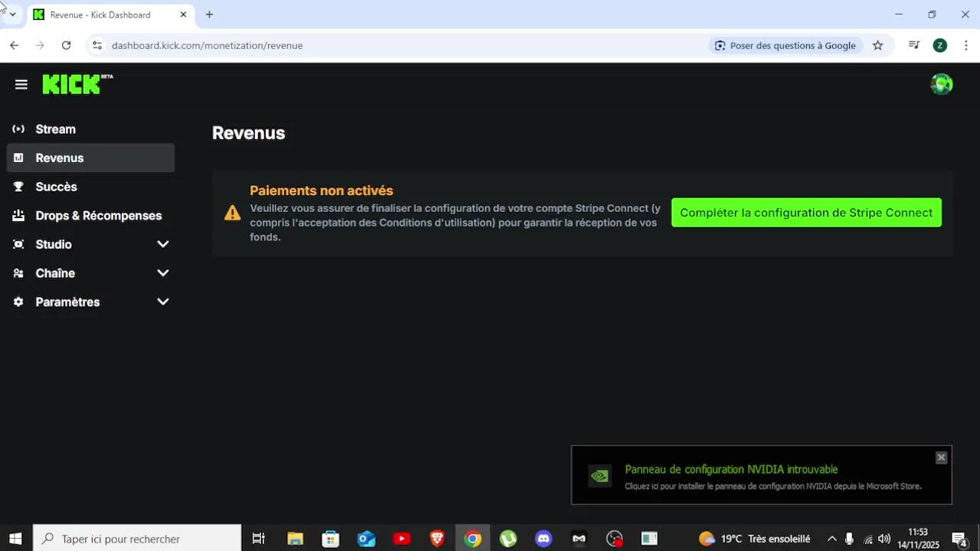
Task: Click the 'Paiements non activés' heading
Action: 322,191
